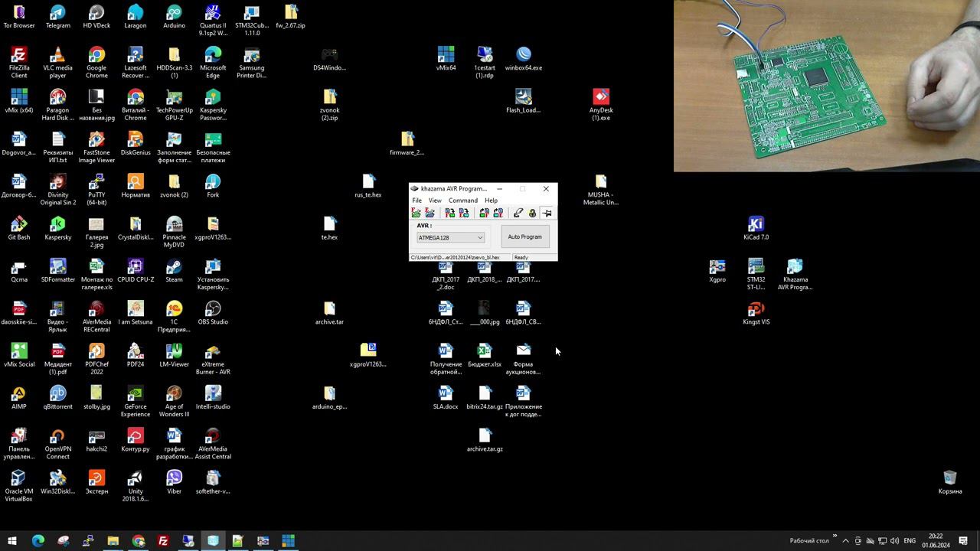Open the View menu in Khazama
Screen dimensions: 980x551
tap(435, 201)
